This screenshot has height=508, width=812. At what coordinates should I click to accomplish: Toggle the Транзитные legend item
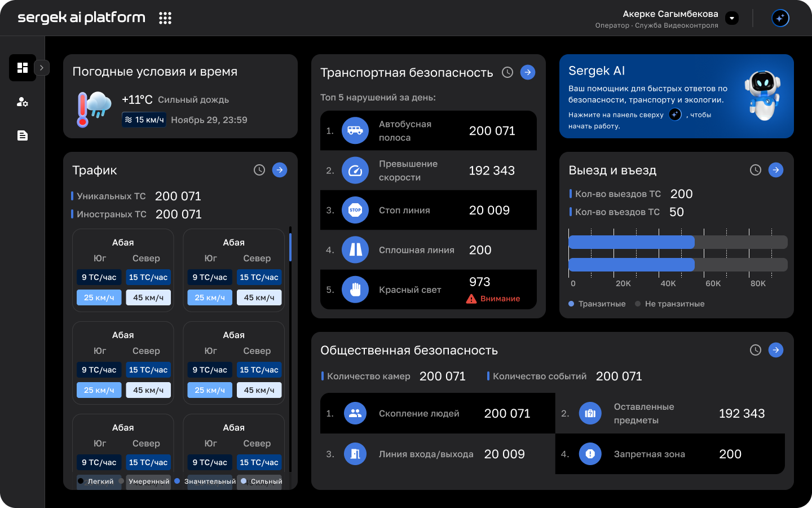tap(597, 304)
